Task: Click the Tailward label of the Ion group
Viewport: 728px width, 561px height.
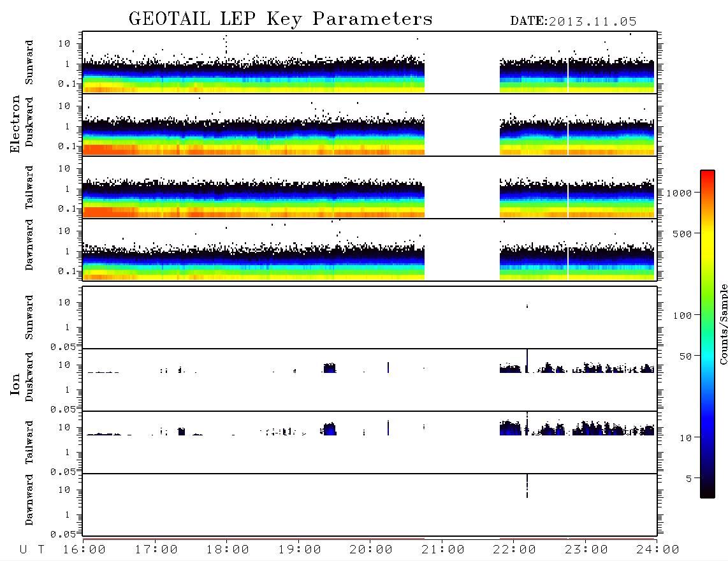Action: click(29, 442)
